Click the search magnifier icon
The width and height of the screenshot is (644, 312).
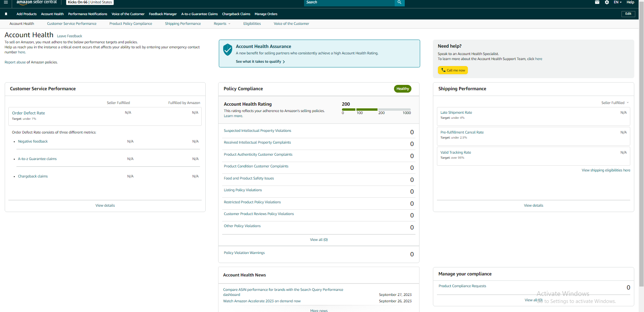coord(399,2)
